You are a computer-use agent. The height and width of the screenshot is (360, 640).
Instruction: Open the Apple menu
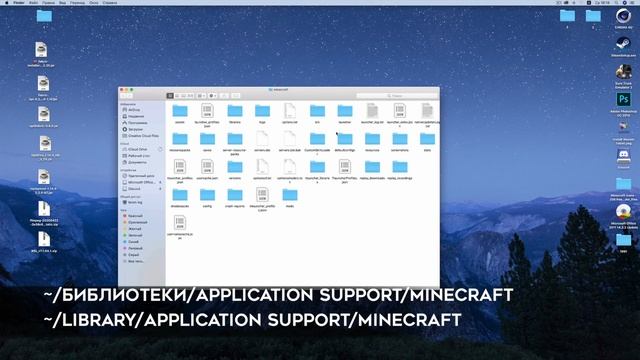(x=6, y=2)
